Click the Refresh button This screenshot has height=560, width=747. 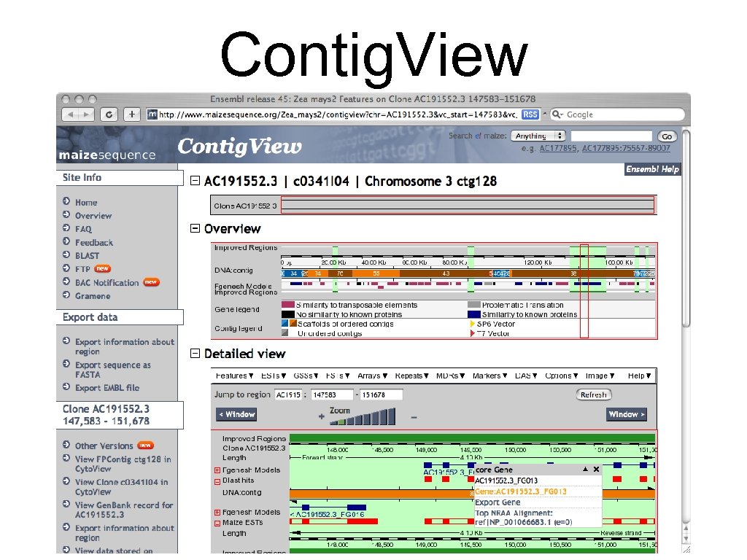pos(593,394)
